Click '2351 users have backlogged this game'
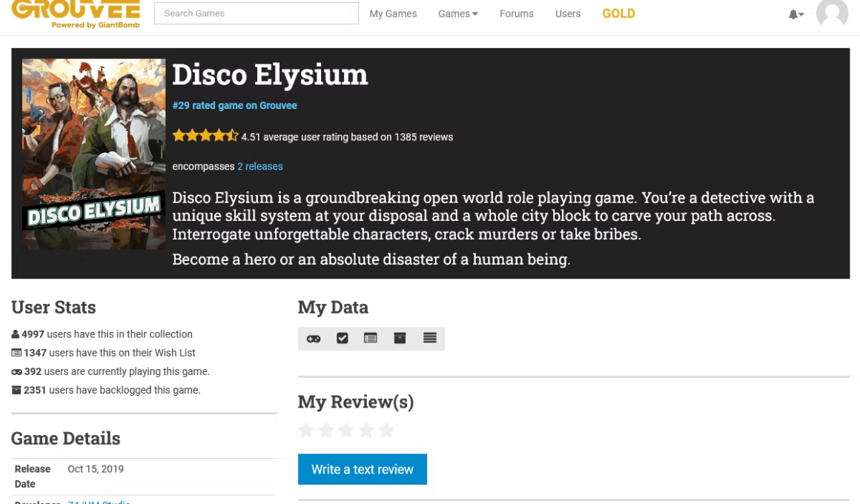Screen dimensions: 860x504 pos(112,390)
